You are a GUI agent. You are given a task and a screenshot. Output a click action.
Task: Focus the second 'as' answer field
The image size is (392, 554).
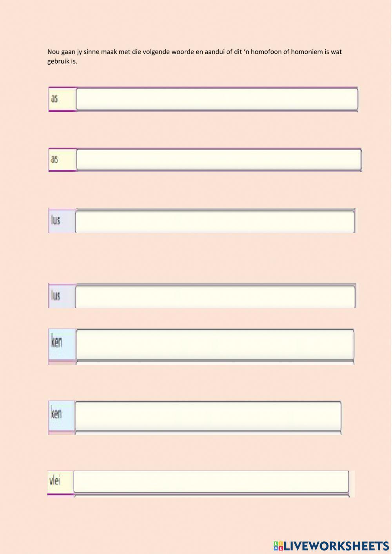coord(219,159)
